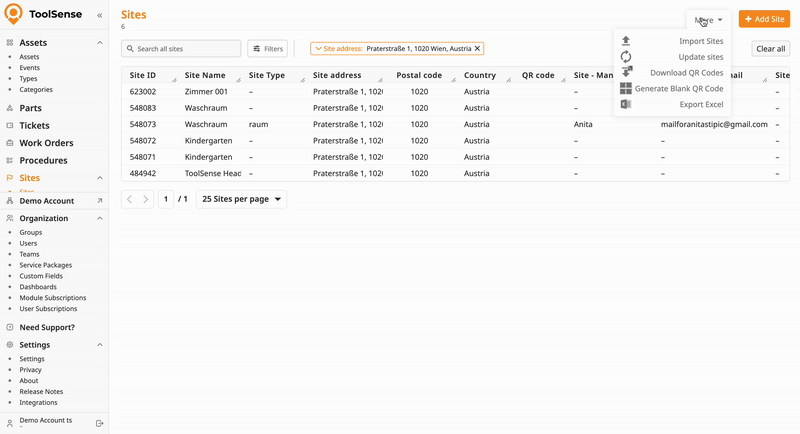This screenshot has height=434, width=800.
Task: Collapse the Settings section chevron
Action: pyautogui.click(x=99, y=345)
